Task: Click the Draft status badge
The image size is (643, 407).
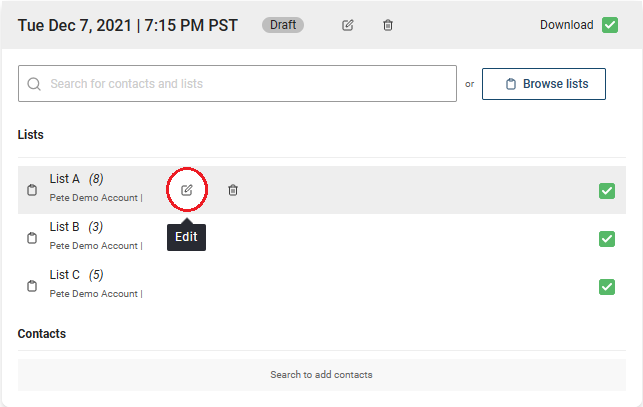Action: coord(283,25)
